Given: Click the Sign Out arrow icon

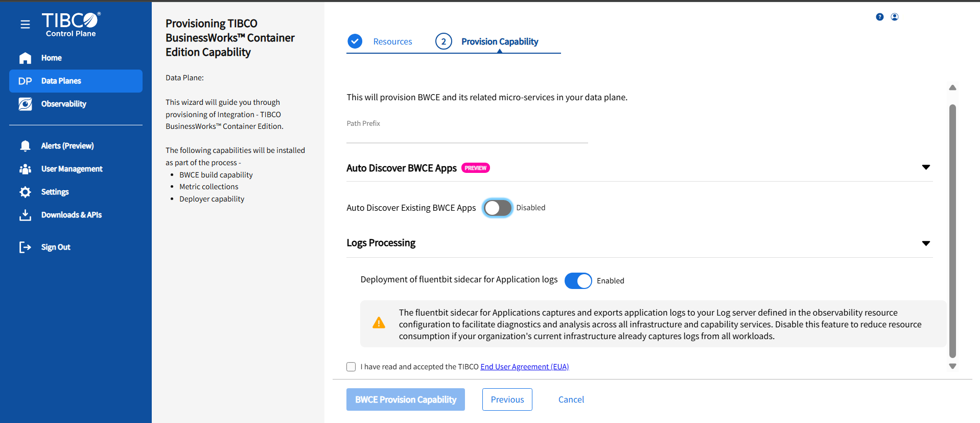Looking at the screenshot, I should [25, 247].
